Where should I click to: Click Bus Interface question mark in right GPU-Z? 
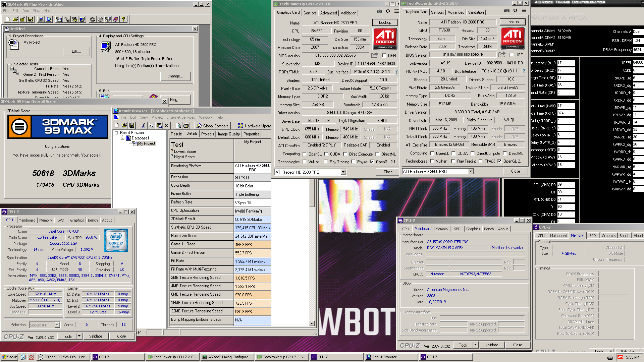coord(524,71)
